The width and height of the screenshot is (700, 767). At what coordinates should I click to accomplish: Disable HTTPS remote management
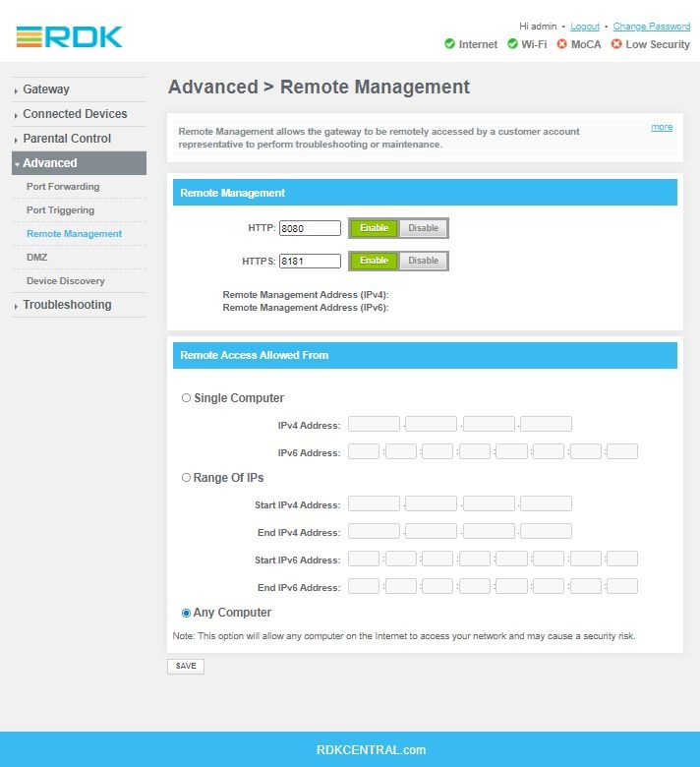click(x=423, y=261)
